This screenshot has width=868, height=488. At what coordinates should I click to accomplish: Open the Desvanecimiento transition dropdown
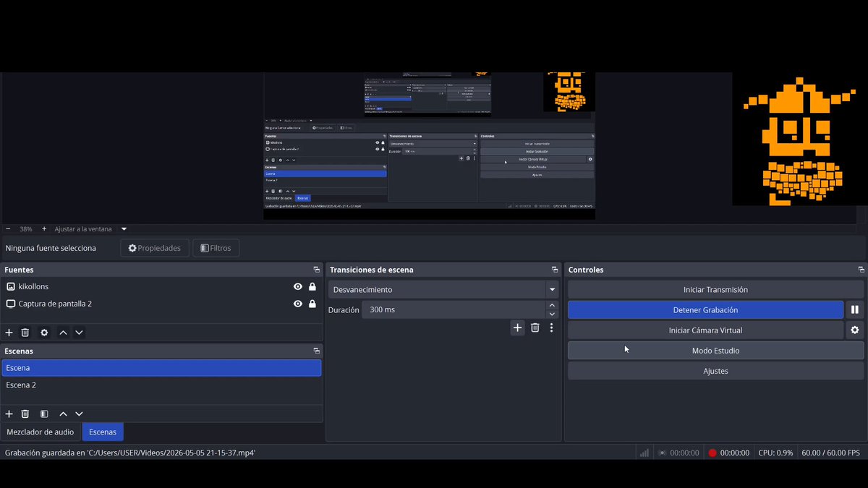click(x=443, y=289)
